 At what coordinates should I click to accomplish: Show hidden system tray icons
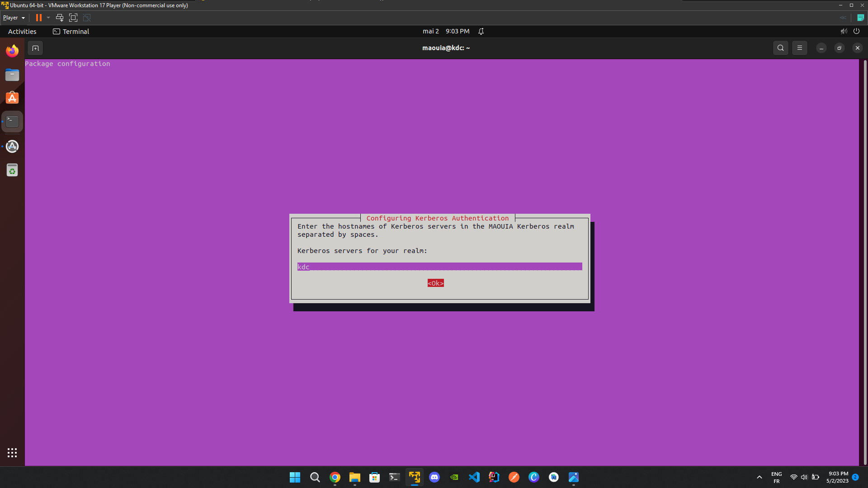759,477
